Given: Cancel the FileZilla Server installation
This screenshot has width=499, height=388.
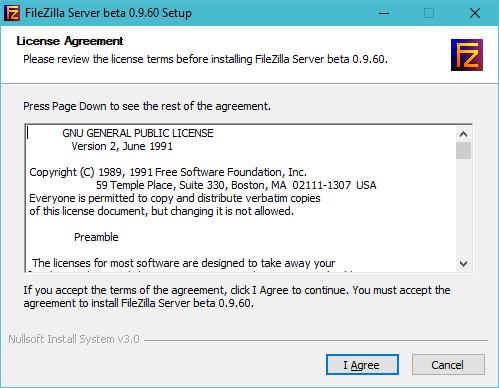Looking at the screenshot, I should [448, 365].
